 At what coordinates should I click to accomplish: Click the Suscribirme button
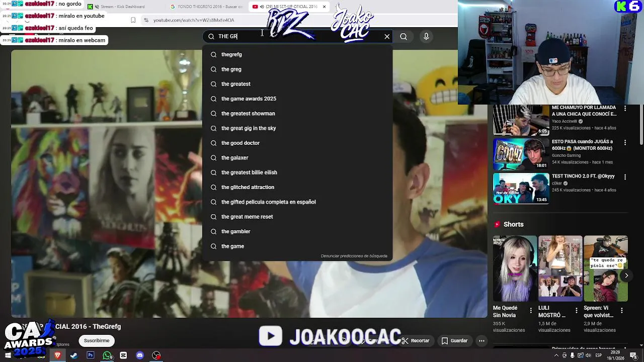tap(97, 340)
